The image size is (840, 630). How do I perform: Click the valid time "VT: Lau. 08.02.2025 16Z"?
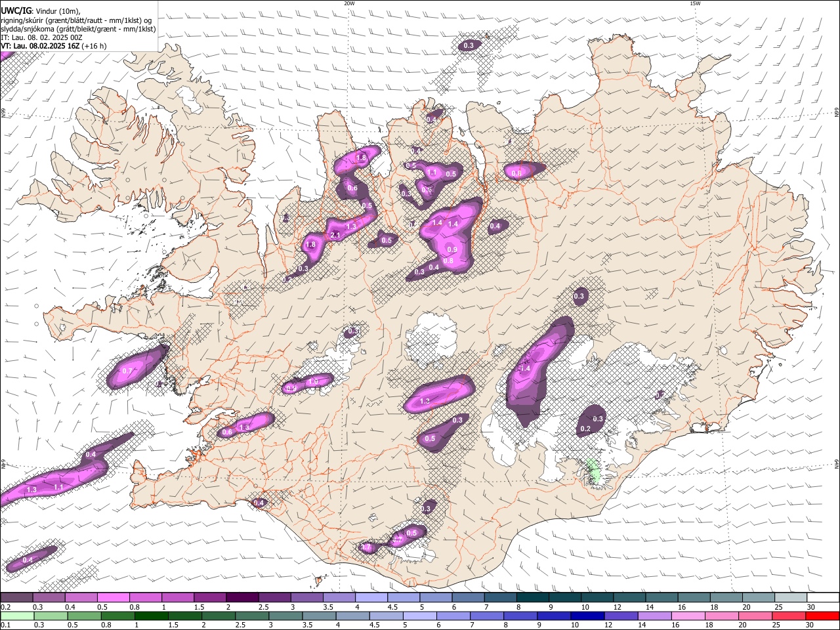pyautogui.click(x=40, y=46)
